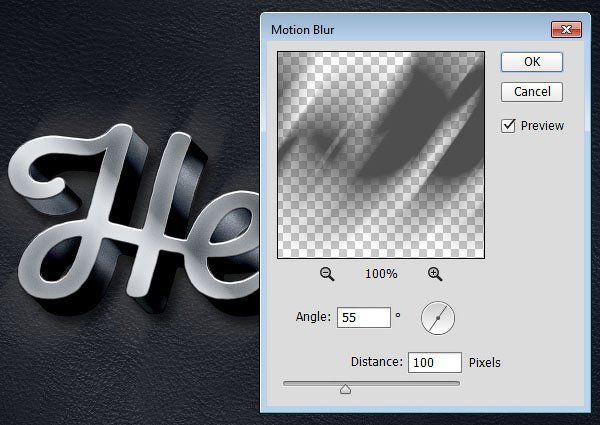Click OK in Motion Blur dialog
Image resolution: width=600 pixels, height=425 pixels.
[532, 62]
